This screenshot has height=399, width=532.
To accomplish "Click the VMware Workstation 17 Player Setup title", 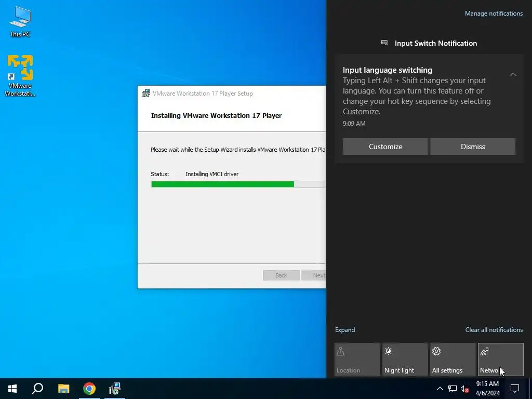I will click(x=203, y=94).
